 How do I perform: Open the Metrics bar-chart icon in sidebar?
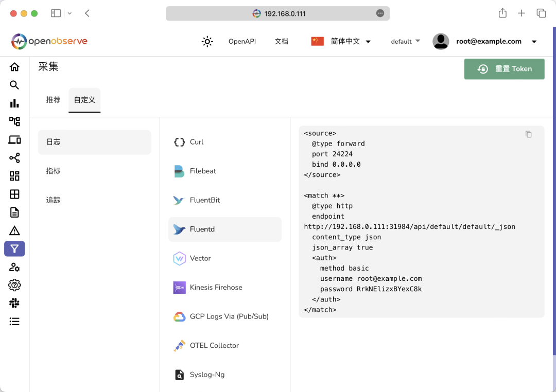(14, 103)
